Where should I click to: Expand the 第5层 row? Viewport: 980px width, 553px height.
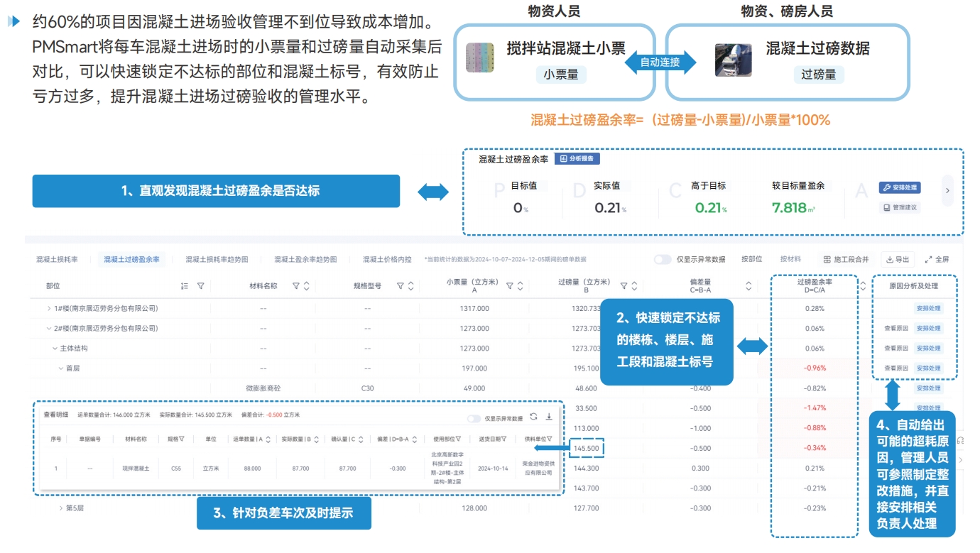pos(61,508)
